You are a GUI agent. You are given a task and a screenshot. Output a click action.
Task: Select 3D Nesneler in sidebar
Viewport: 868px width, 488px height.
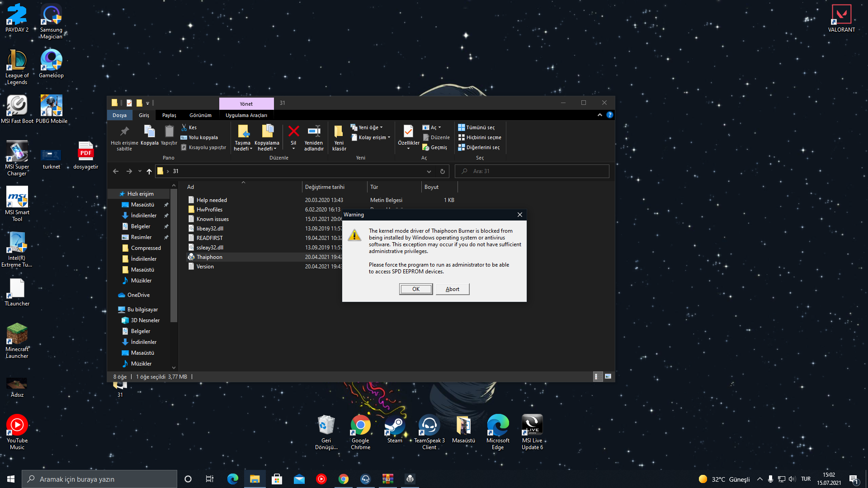145,320
